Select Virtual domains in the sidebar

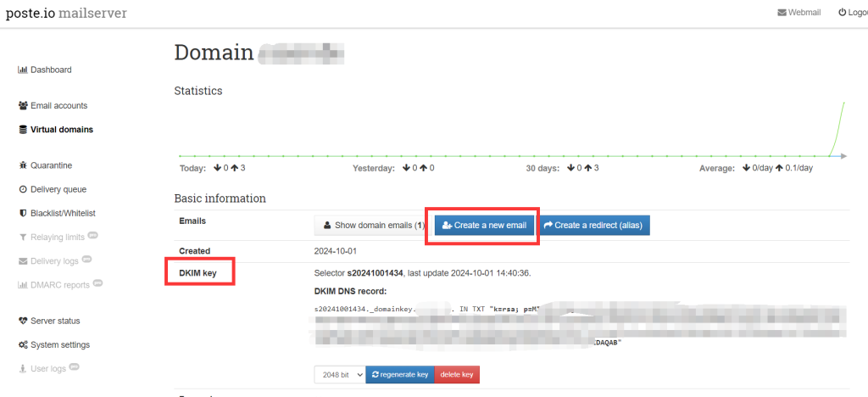[x=55, y=130]
